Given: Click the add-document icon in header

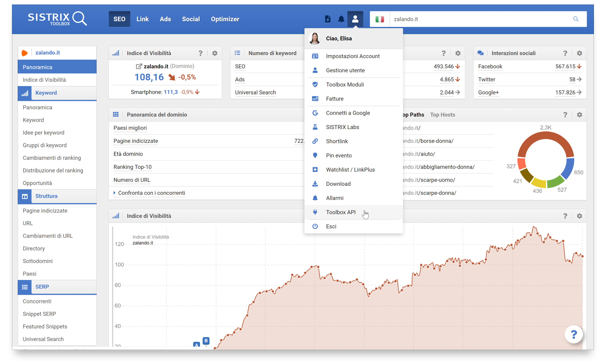Looking at the screenshot, I should tap(328, 19).
